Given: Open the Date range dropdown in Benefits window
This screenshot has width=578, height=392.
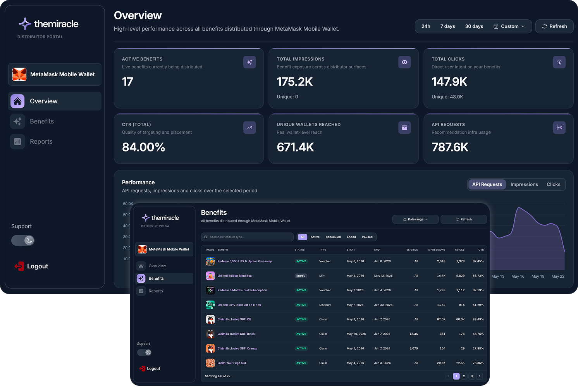Looking at the screenshot, I should click(x=415, y=219).
